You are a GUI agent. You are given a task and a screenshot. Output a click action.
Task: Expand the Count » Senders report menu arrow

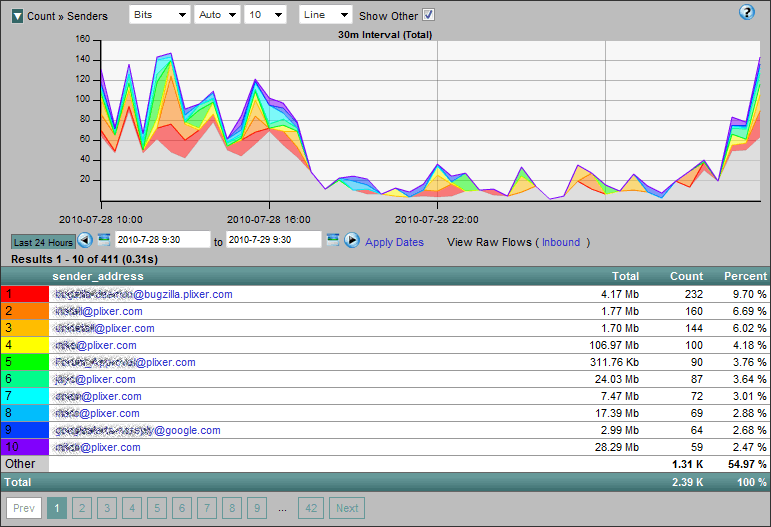17,16
